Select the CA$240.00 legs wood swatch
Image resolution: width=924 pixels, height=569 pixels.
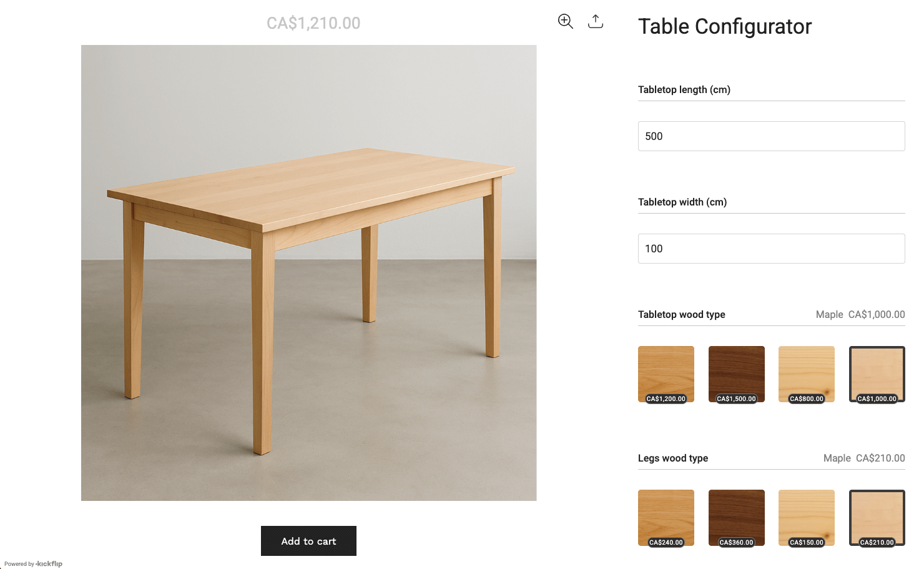[666, 517]
